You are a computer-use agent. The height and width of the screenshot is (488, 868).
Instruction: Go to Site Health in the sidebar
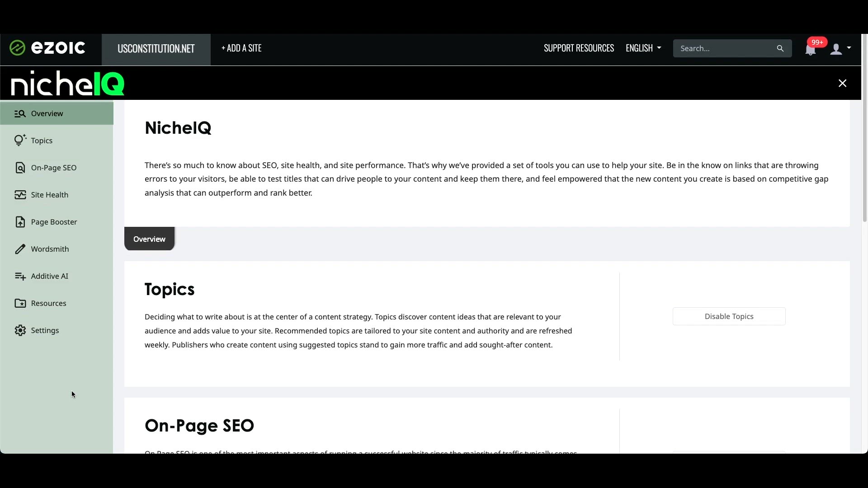pos(57,195)
